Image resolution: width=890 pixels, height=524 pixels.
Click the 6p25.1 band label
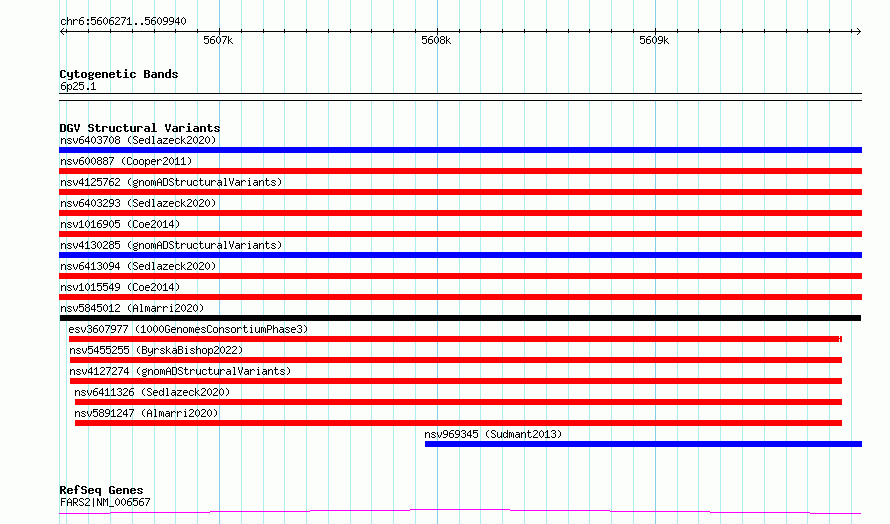(x=78, y=86)
